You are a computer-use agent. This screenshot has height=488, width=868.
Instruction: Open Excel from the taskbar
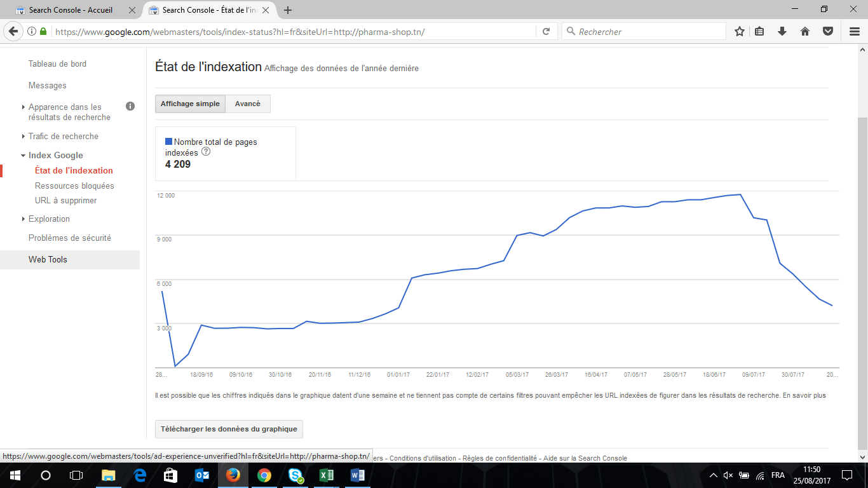(327, 475)
